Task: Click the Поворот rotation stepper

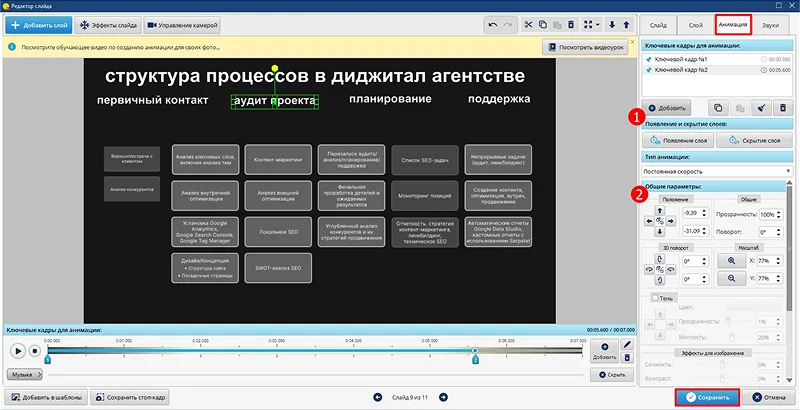Action: [770, 232]
